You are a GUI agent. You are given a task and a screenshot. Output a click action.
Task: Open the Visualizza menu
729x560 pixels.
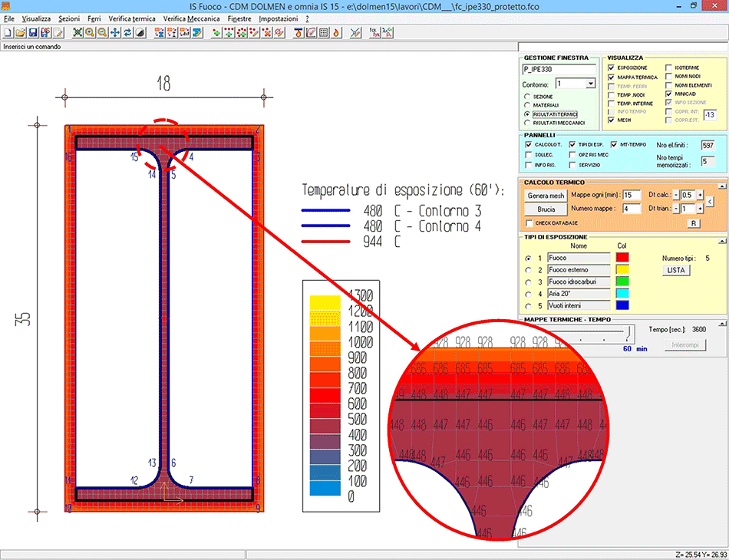click(36, 18)
